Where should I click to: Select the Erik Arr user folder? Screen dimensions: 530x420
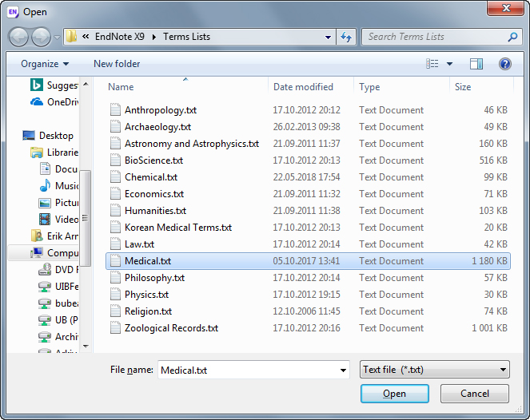pyautogui.click(x=54, y=236)
